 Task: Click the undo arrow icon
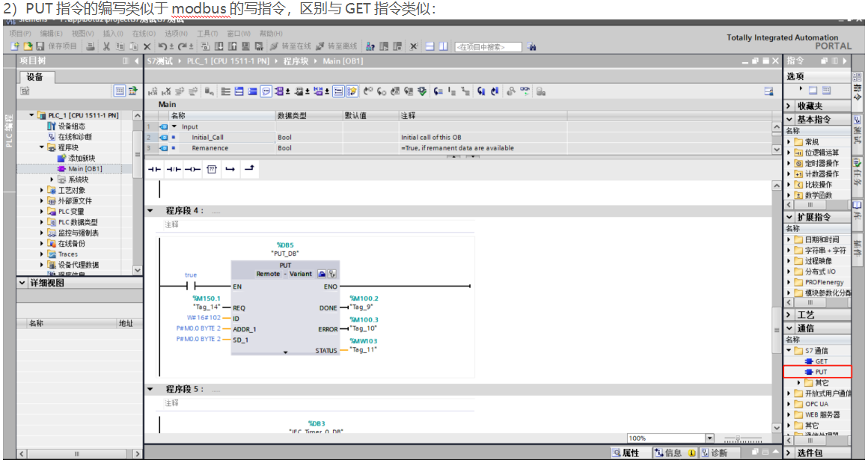click(162, 46)
